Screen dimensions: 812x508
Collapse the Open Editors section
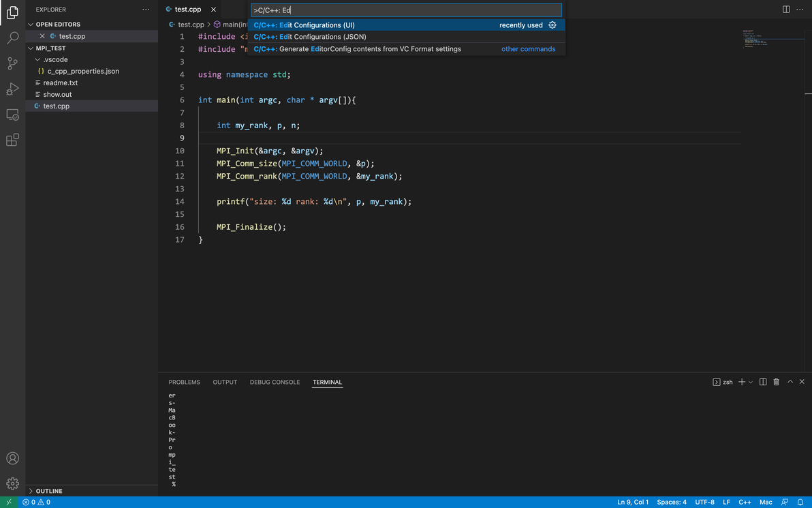click(x=92, y=25)
